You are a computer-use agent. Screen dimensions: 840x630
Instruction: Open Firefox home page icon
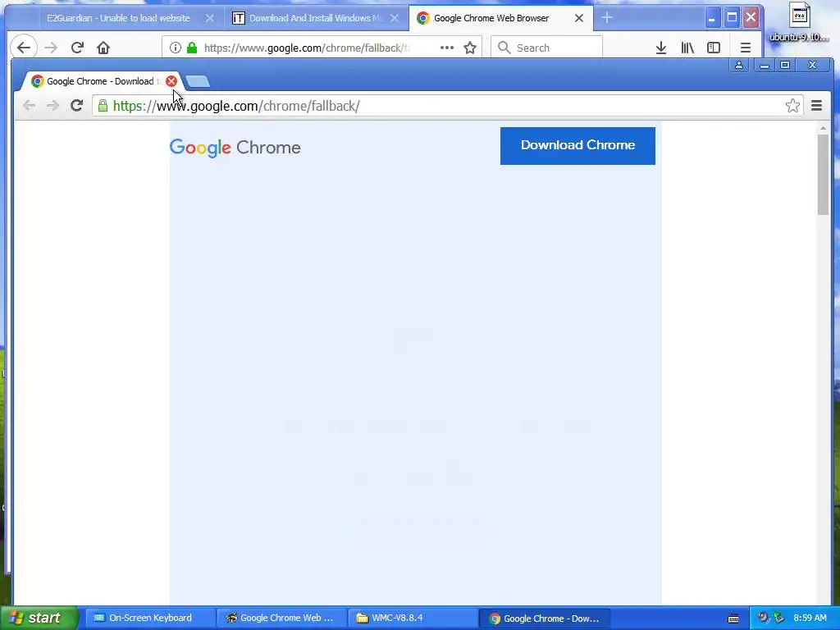103,48
